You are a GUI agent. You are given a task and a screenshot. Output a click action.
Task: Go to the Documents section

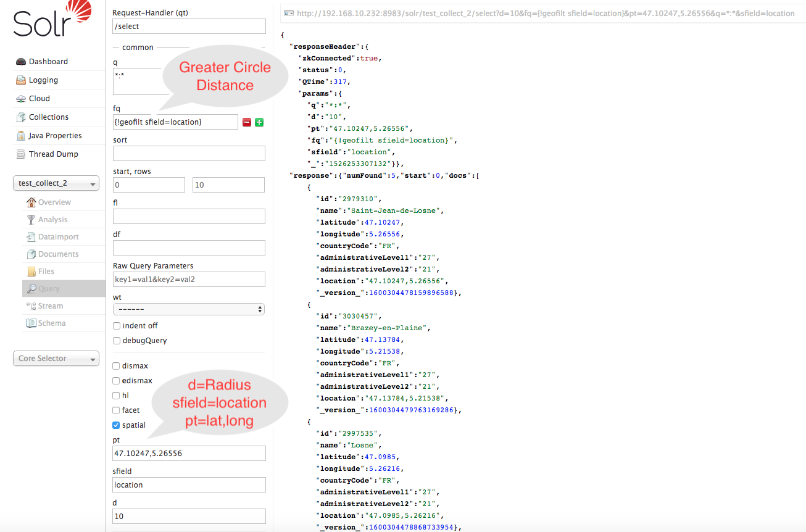click(x=59, y=254)
